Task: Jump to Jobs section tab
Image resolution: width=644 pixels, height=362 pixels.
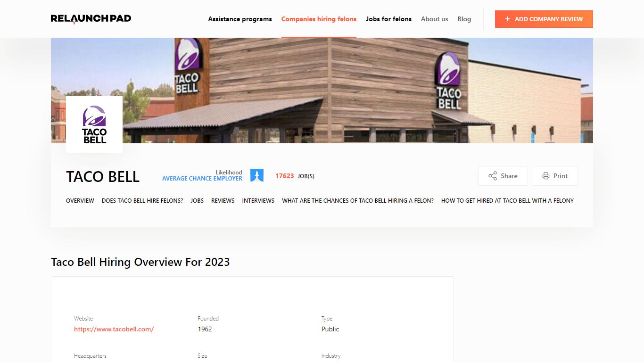Action: tap(197, 200)
